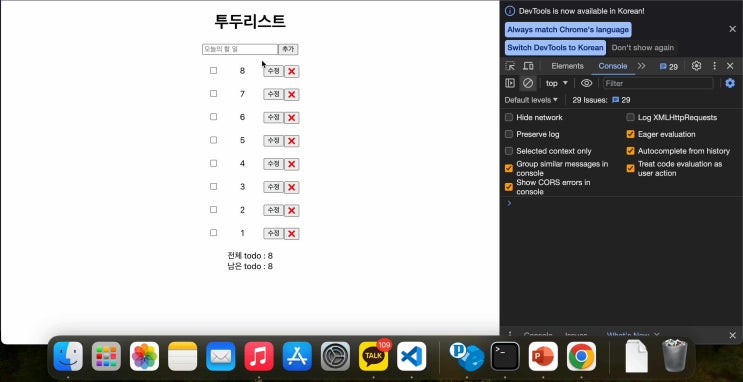Viewport: 743px width, 382px height.
Task: Focus the console prompt line
Action: (621, 203)
